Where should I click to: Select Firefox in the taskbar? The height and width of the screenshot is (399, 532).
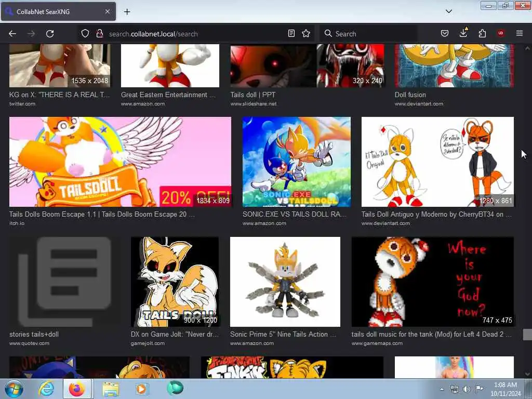(77, 389)
